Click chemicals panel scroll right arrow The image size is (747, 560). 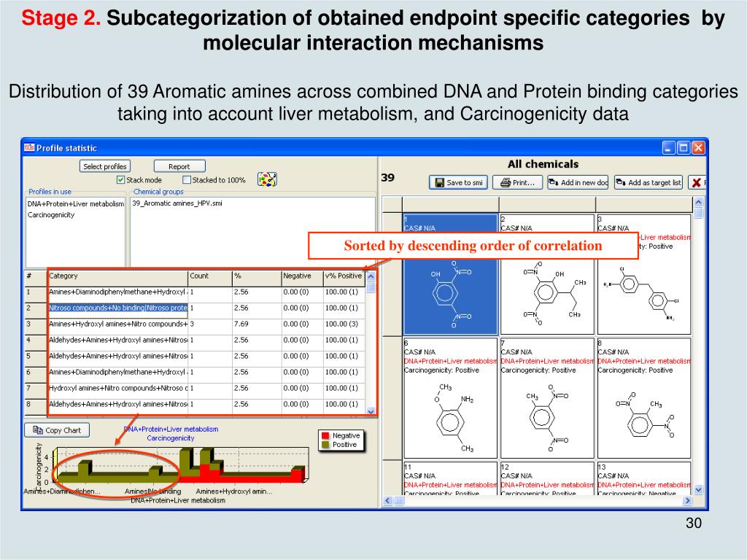[x=687, y=500]
